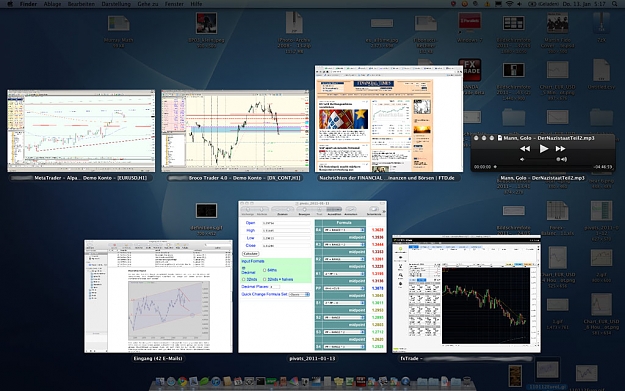Select the 32nds + halves radio button

point(264,279)
